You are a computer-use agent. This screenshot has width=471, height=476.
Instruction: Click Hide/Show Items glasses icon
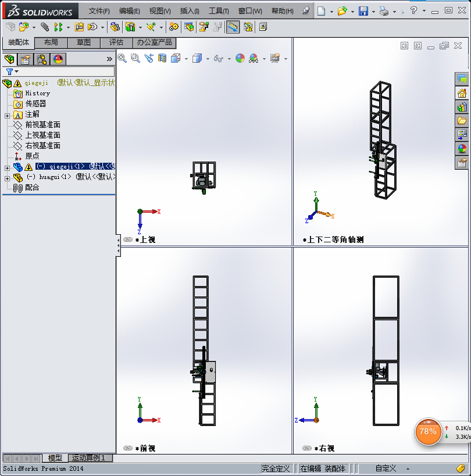click(x=218, y=58)
